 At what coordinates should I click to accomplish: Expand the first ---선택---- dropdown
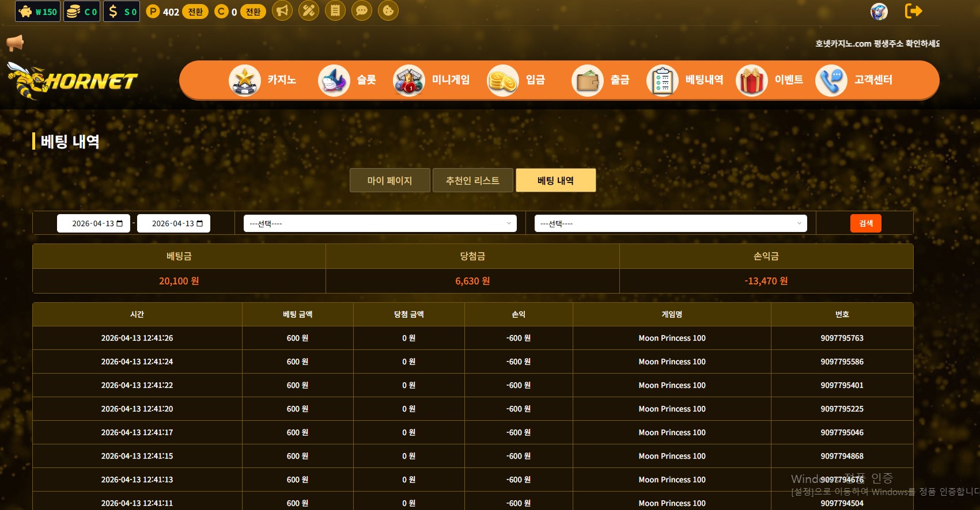[x=380, y=223]
